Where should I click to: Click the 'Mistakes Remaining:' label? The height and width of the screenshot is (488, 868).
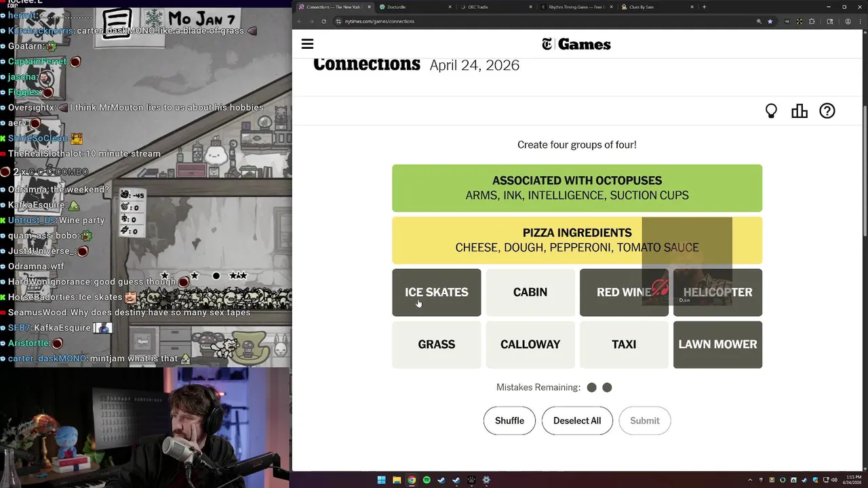point(538,388)
